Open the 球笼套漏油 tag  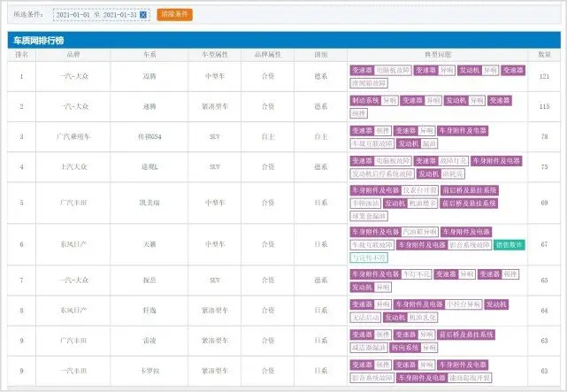click(x=369, y=217)
